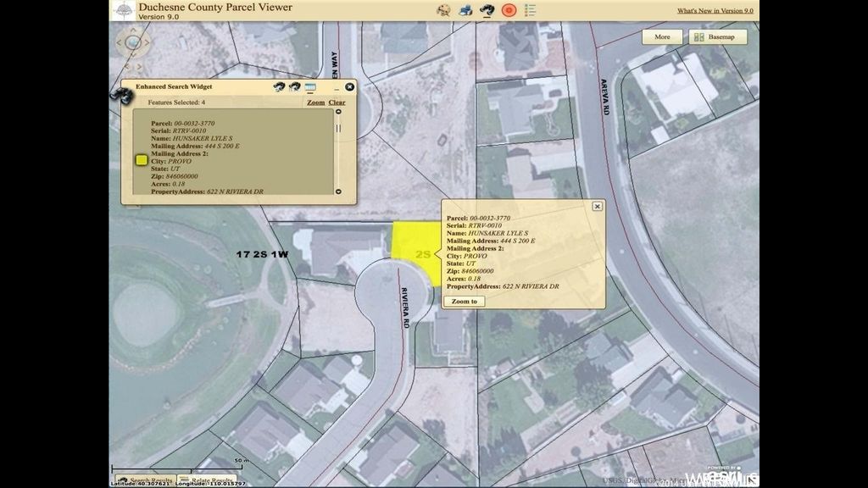Close the parcel info popup

[x=598, y=207]
